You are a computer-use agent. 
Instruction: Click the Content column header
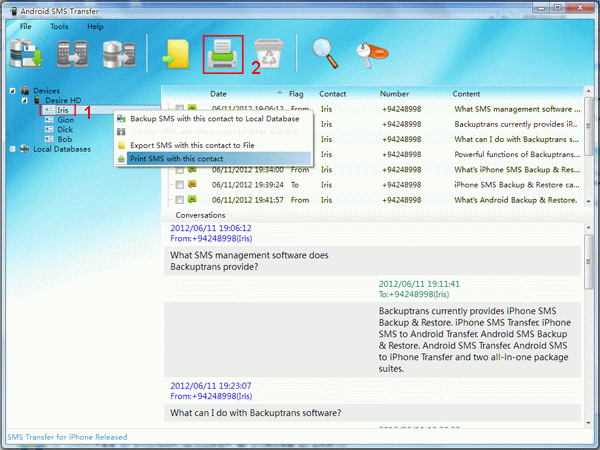(466, 94)
